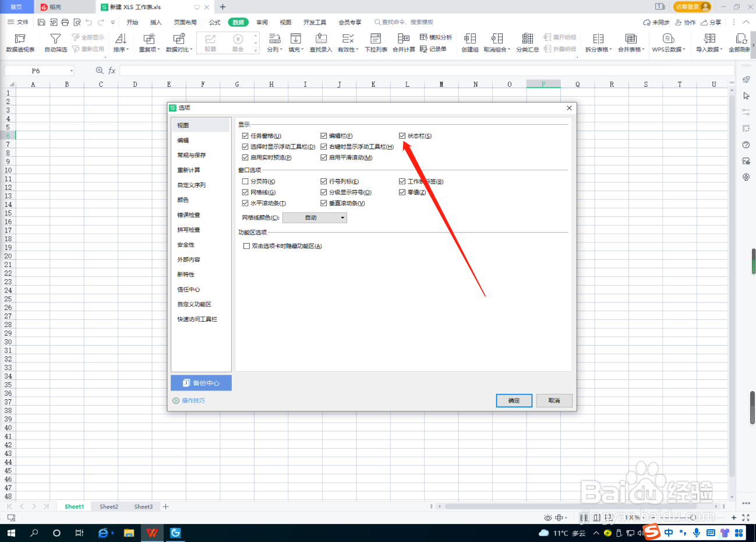Toggle the 任务窗格(U) checkbox
This screenshot has width=756, height=542.
coord(245,136)
